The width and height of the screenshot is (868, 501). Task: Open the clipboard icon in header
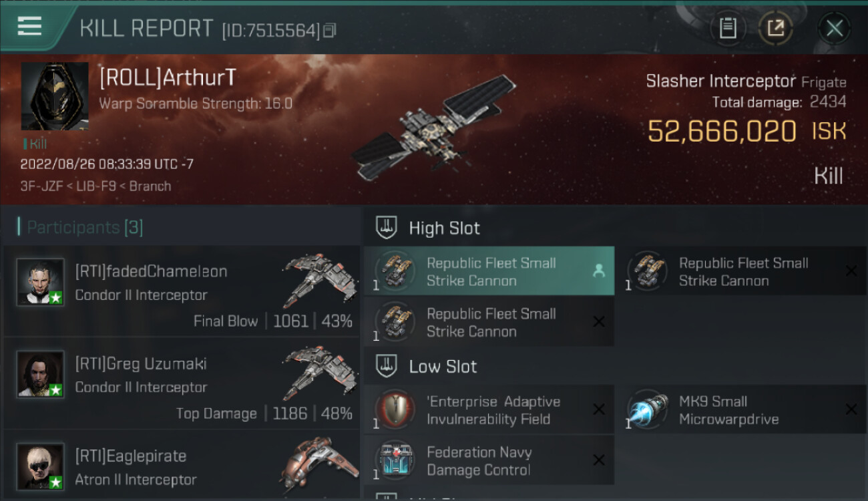(x=728, y=28)
